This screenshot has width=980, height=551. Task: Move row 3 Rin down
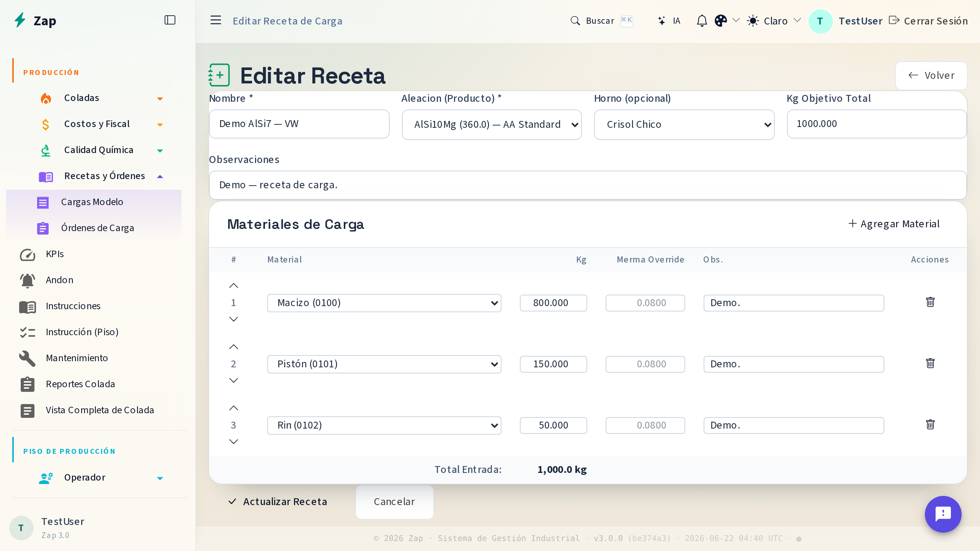tap(234, 442)
